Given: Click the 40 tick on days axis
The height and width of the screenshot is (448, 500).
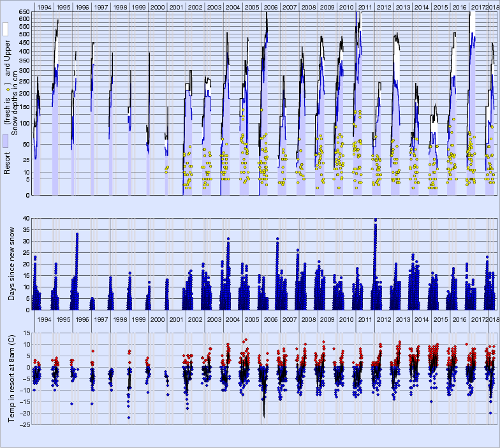Looking at the screenshot, I should tap(26, 218).
